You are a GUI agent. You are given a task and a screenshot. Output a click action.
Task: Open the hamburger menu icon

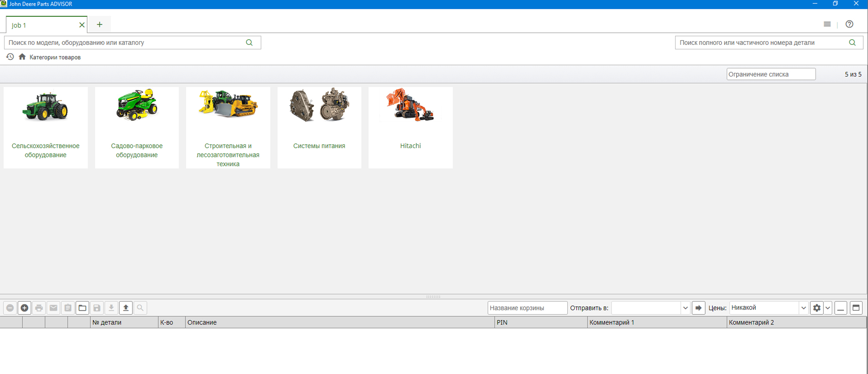click(827, 24)
